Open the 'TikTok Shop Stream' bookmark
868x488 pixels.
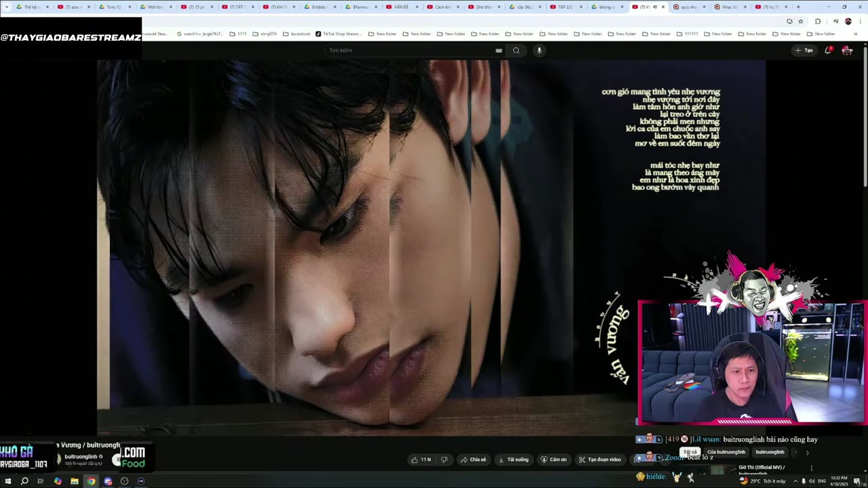pyautogui.click(x=338, y=33)
